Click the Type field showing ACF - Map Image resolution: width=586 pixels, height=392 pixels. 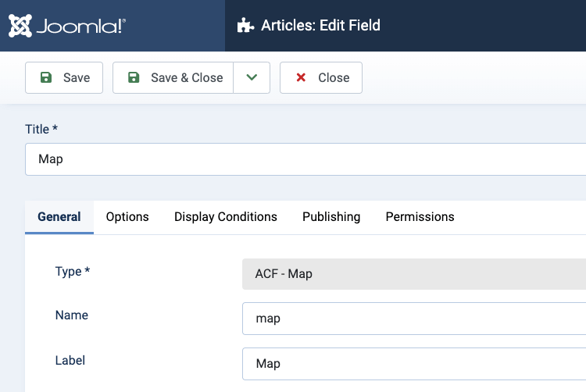pos(414,274)
